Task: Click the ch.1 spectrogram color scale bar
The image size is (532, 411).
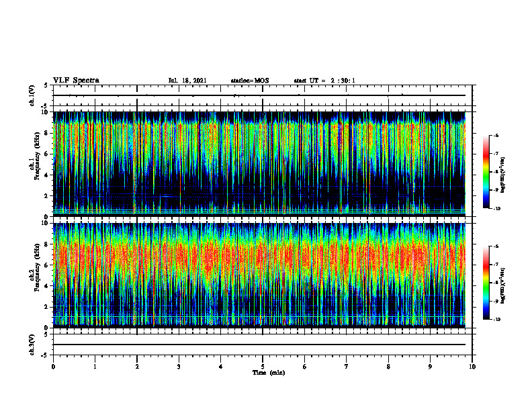Action: tap(486, 172)
